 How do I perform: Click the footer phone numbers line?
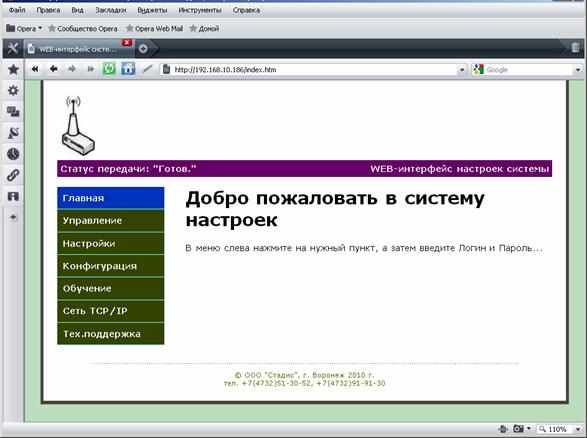[x=304, y=383]
